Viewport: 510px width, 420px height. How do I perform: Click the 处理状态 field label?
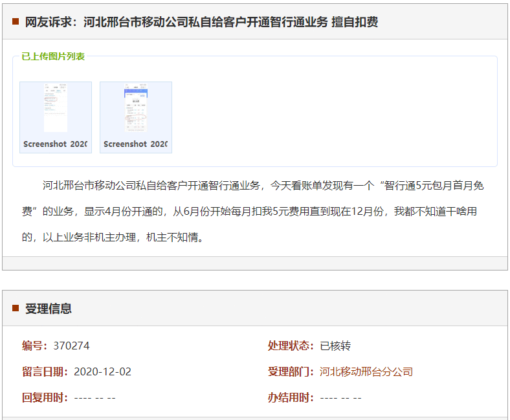pos(291,346)
